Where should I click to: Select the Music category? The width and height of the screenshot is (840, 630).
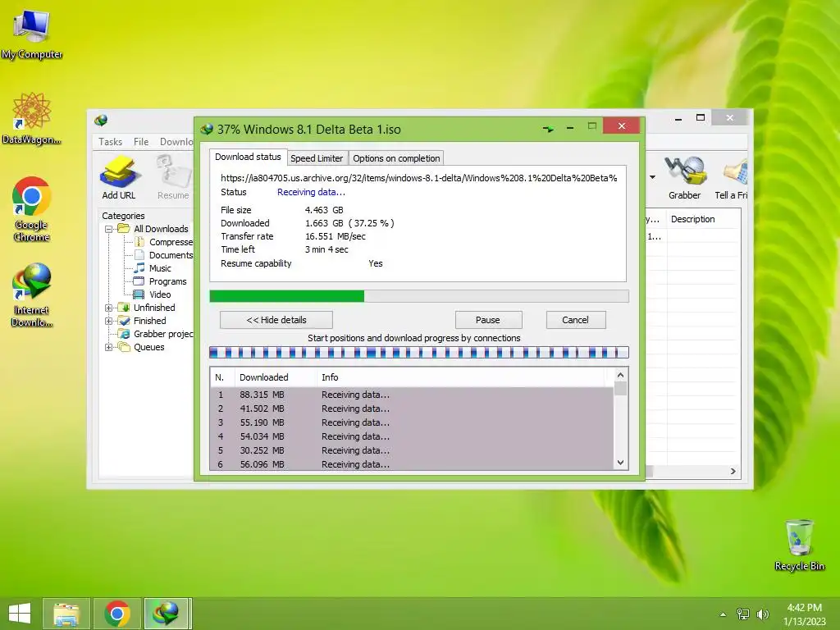[153, 268]
